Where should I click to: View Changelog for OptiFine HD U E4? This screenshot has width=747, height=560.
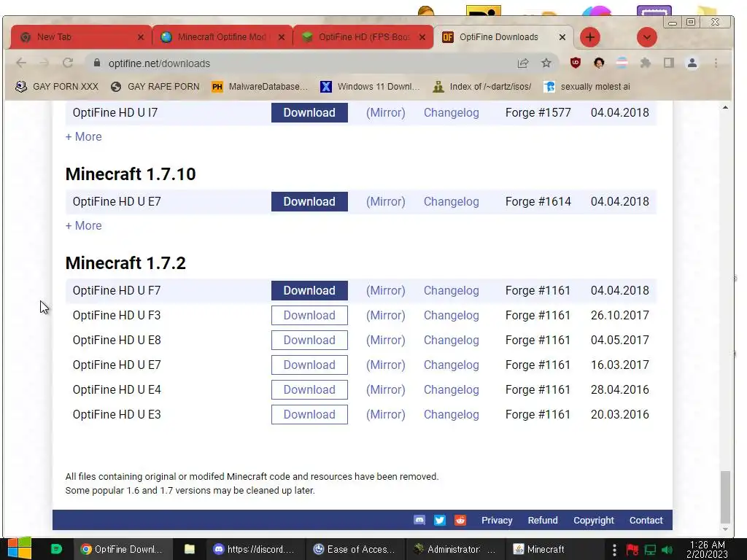point(451,389)
